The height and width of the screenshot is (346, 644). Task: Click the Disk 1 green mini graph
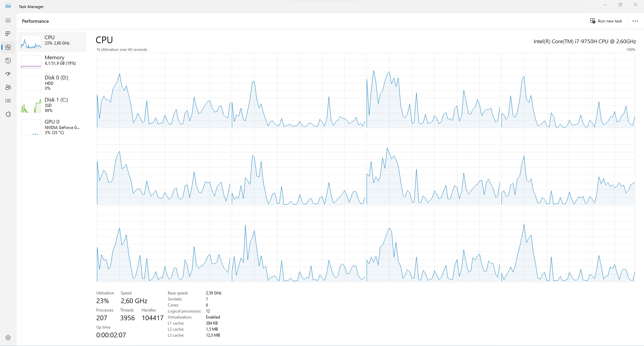(31, 105)
